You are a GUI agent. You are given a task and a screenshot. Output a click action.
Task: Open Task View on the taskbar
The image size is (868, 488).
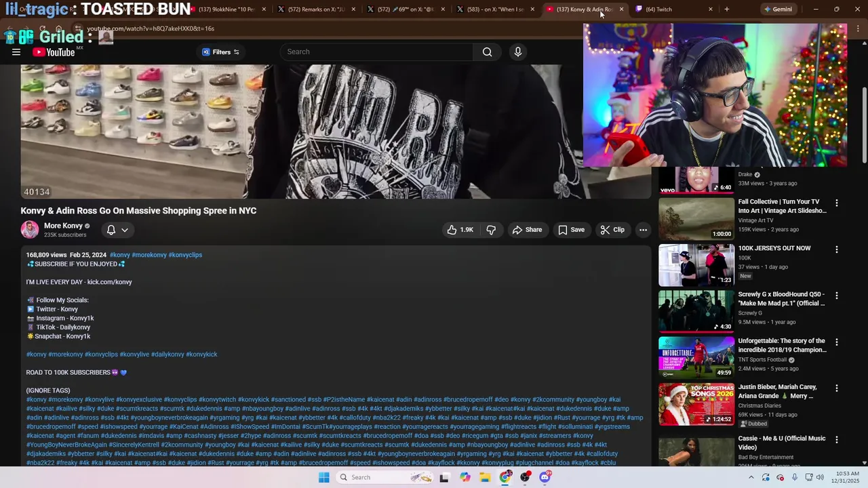[444, 477]
